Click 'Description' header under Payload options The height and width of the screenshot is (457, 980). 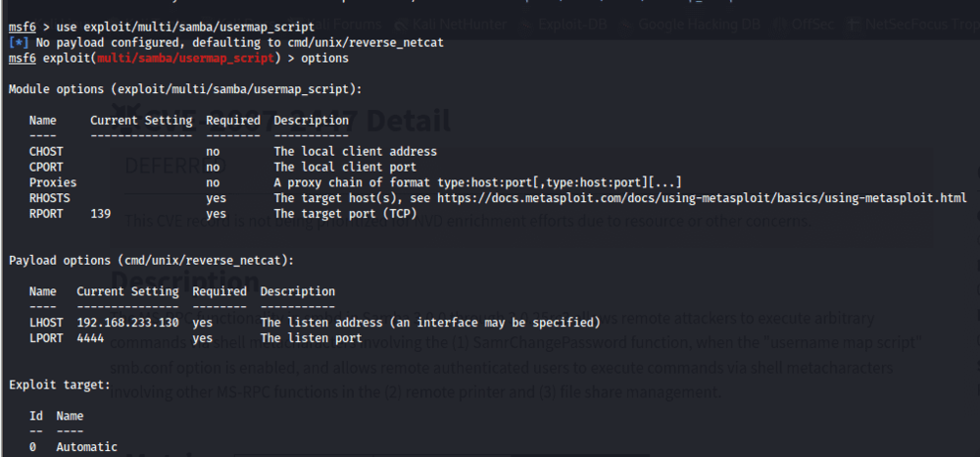[298, 291]
